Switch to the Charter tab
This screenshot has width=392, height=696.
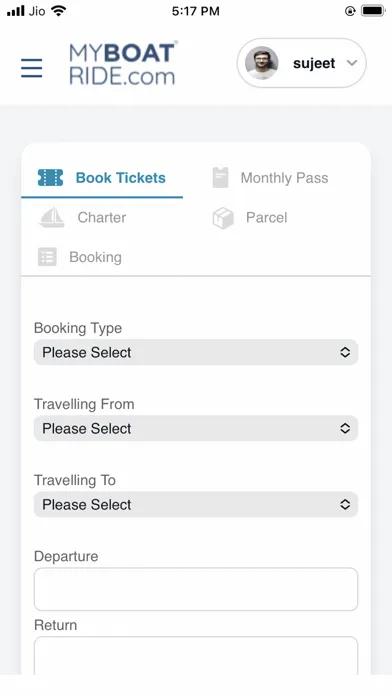tap(102, 218)
